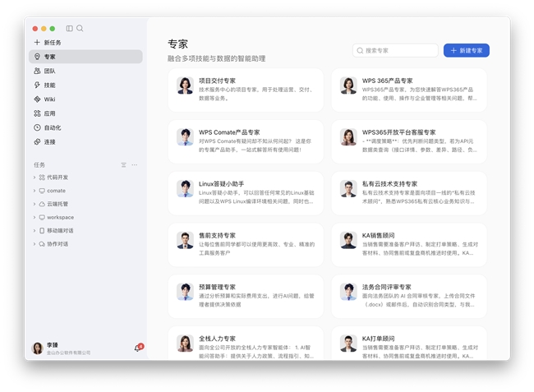Click inside the 搜索专家 search field
This screenshot has height=392, width=534.
pyautogui.click(x=395, y=50)
